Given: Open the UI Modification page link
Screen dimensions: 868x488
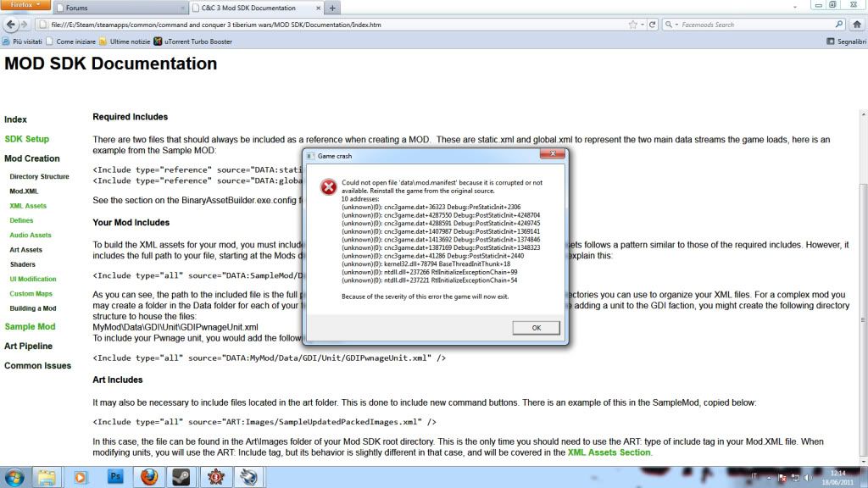Looking at the screenshot, I should [x=33, y=279].
